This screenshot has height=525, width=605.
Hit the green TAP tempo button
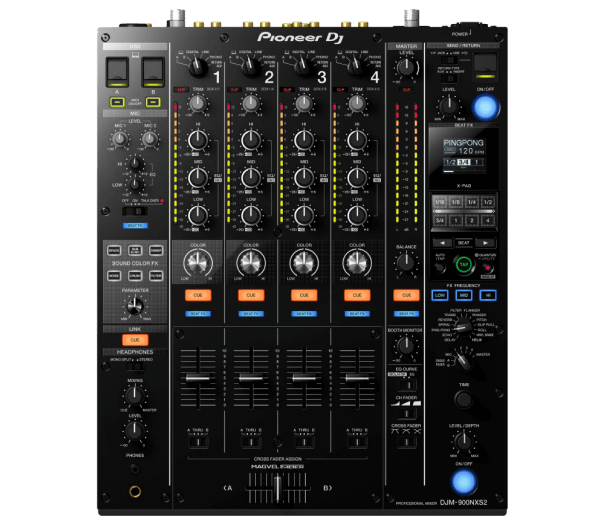[464, 265]
